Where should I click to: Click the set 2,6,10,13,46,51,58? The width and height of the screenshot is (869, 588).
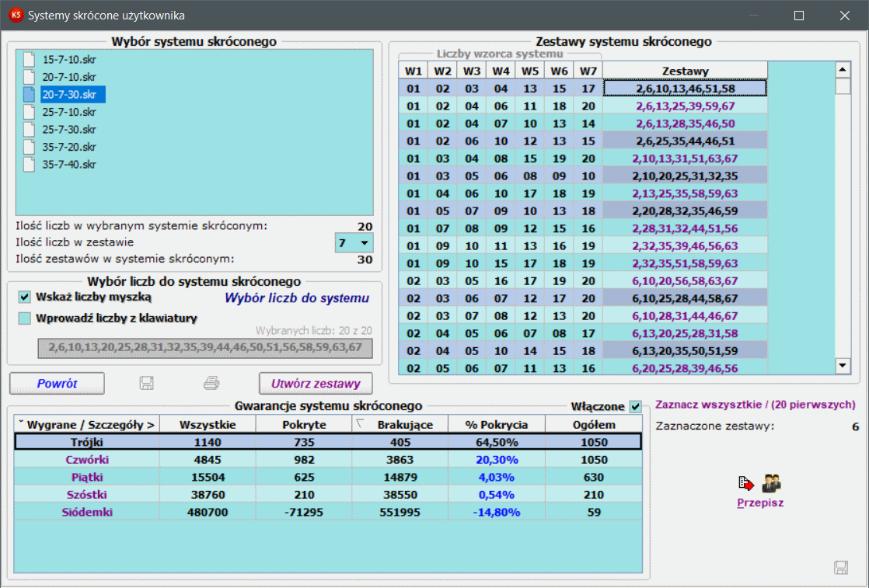click(685, 89)
